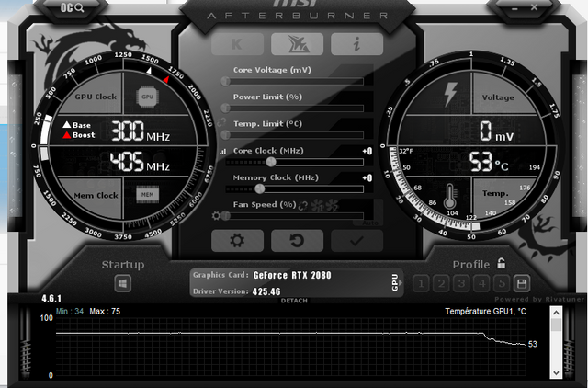Click scroll up arrow in monitoring graph
Screen dimensions: 588x388
(556, 313)
